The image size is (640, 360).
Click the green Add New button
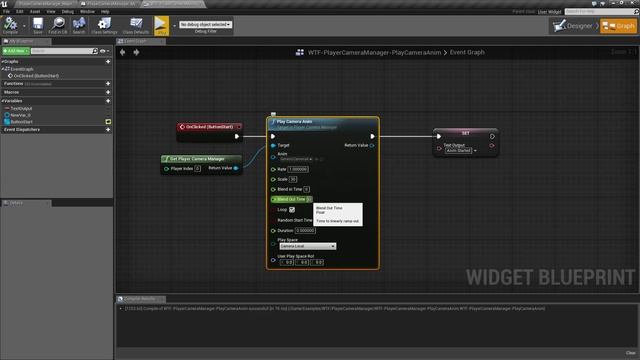tap(16, 51)
